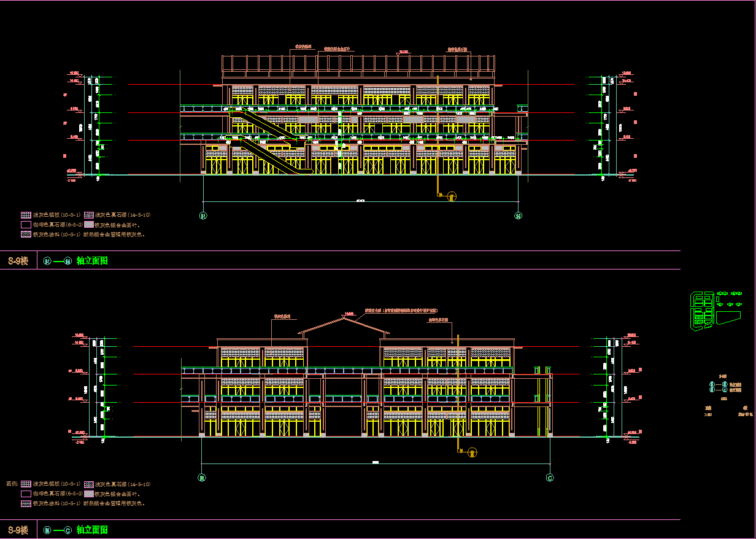
Task: Select orange section marker circle under upper elevation
Action: [x=452, y=196]
